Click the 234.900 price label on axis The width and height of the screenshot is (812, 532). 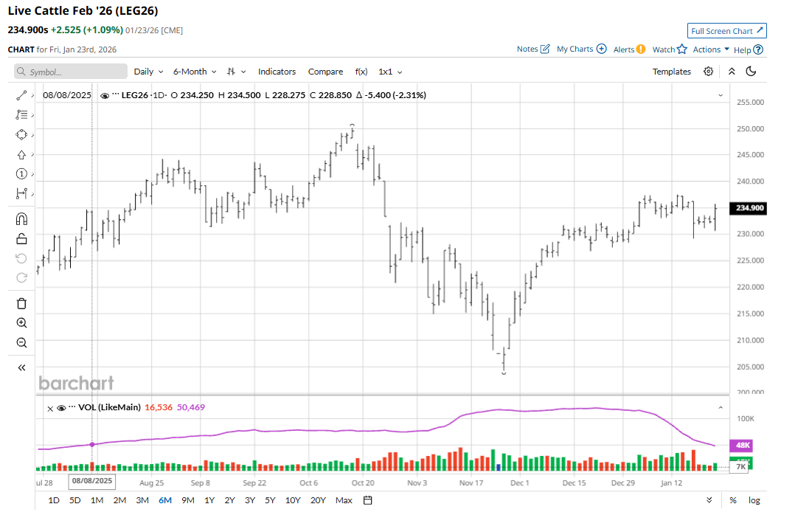[748, 209]
